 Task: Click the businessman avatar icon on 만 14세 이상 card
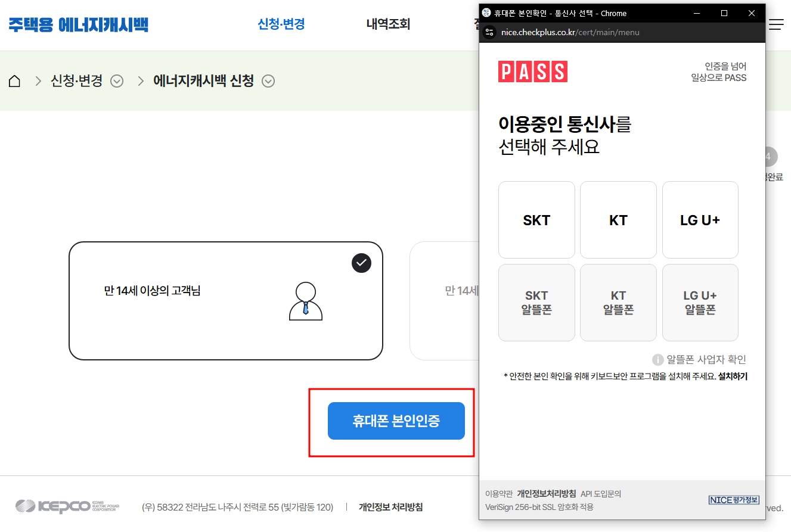pyautogui.click(x=306, y=301)
